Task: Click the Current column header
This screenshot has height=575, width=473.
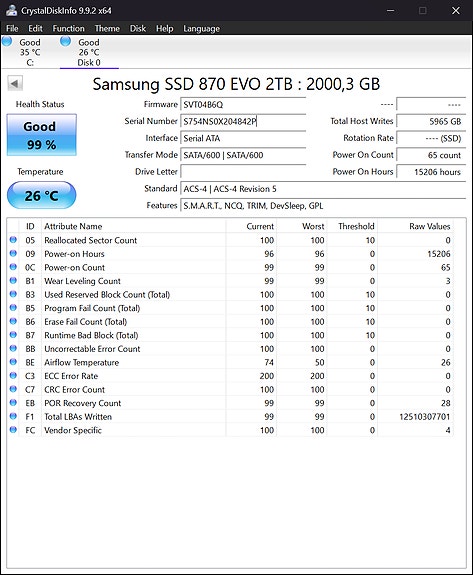Action: click(x=251, y=226)
